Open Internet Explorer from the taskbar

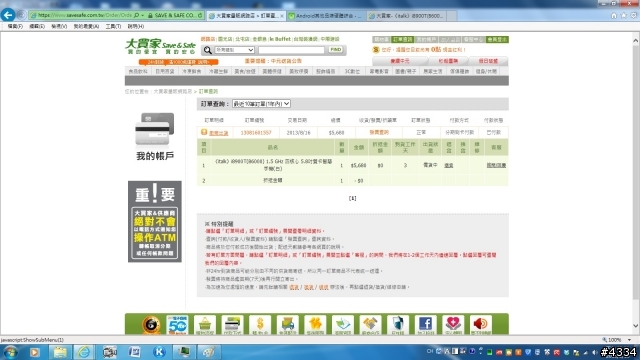point(84,352)
